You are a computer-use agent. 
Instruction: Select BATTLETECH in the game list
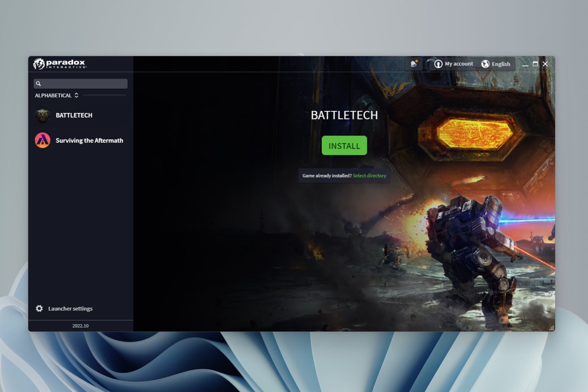click(x=74, y=115)
